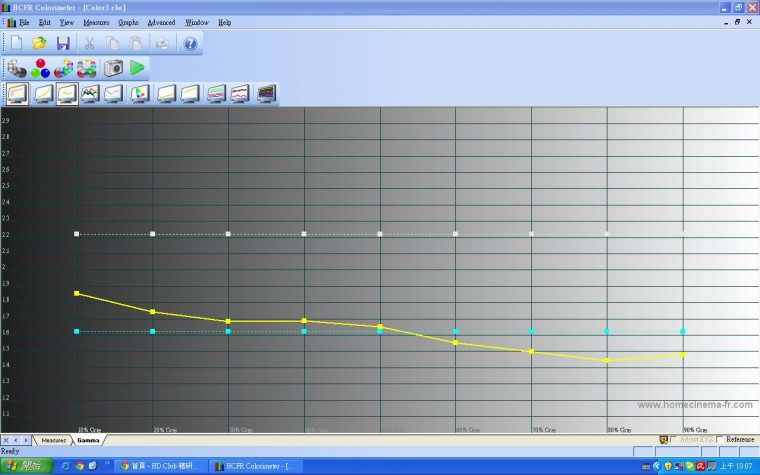This screenshot has width=760, height=475.
Task: Expand the Graphs menu
Action: 128,22
